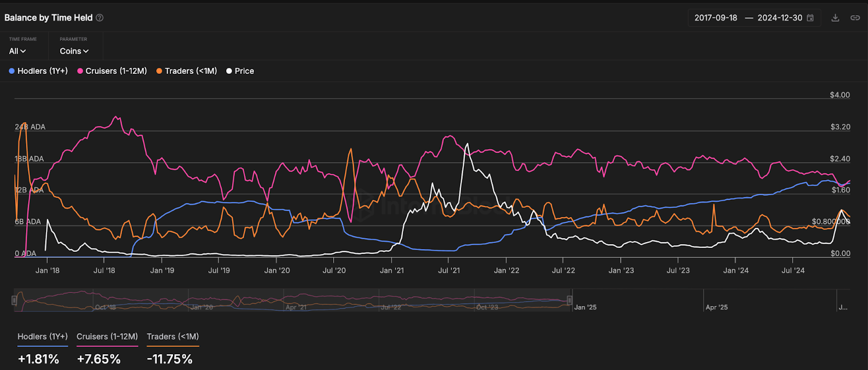868x370 pixels.
Task: Toggle Cruisers (1-12M) legend series
Action: click(x=112, y=71)
